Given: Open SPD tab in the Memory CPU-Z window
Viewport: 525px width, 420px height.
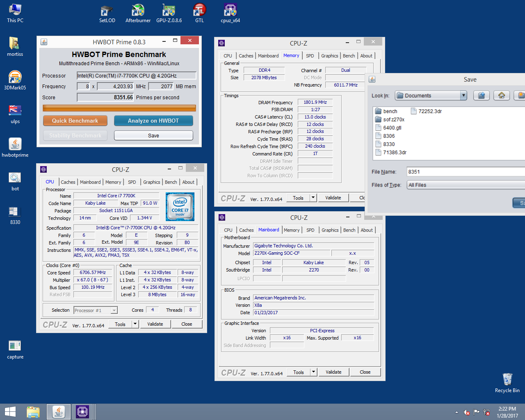Looking at the screenshot, I should point(310,56).
